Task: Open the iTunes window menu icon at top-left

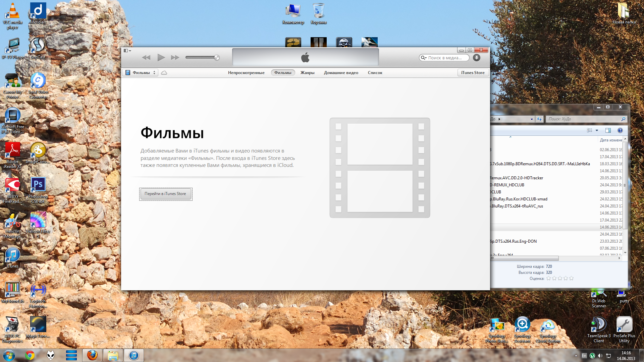Action: point(127,51)
